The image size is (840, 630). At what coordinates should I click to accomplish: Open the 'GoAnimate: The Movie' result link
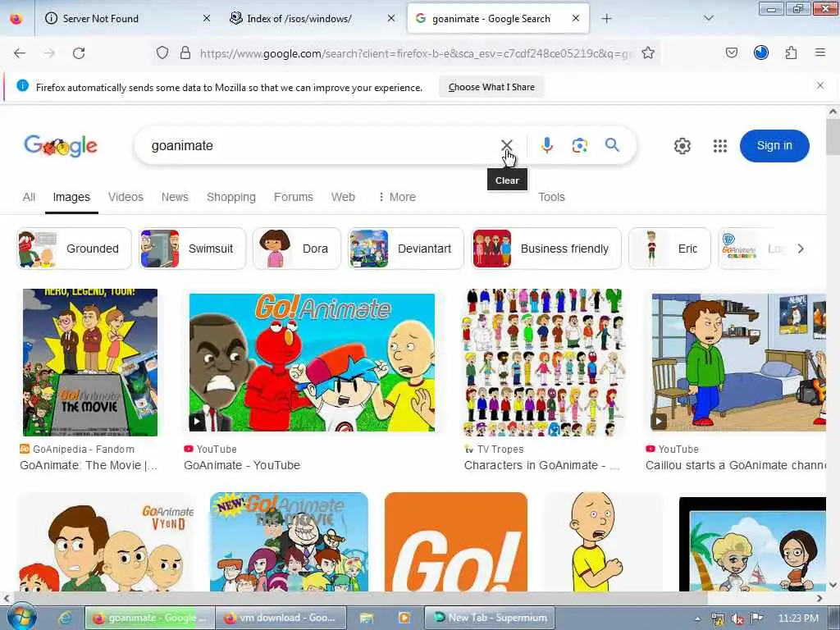tap(89, 465)
